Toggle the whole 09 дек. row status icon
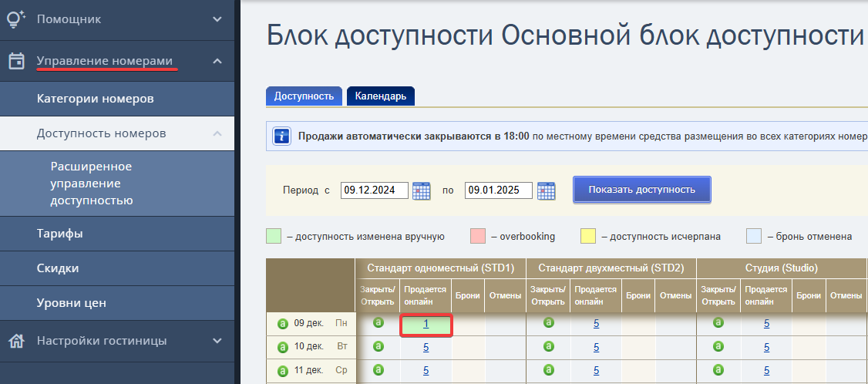 tap(283, 323)
